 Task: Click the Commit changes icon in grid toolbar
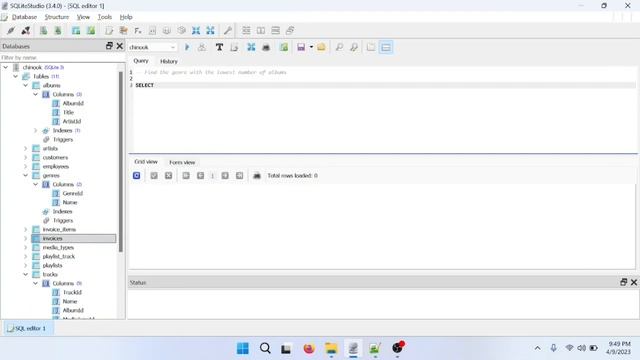[x=154, y=176]
